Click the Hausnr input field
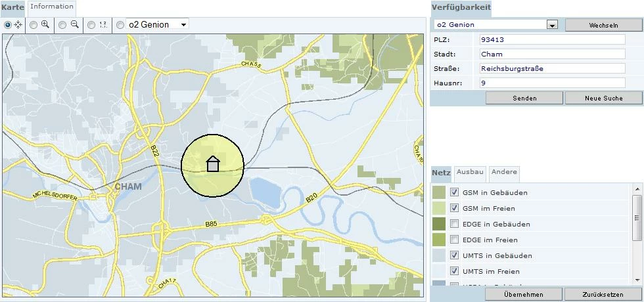 [x=553, y=83]
